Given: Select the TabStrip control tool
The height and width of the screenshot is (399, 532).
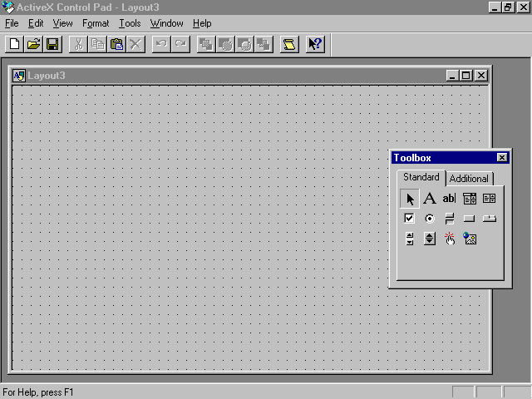Looking at the screenshot, I should 490,219.
